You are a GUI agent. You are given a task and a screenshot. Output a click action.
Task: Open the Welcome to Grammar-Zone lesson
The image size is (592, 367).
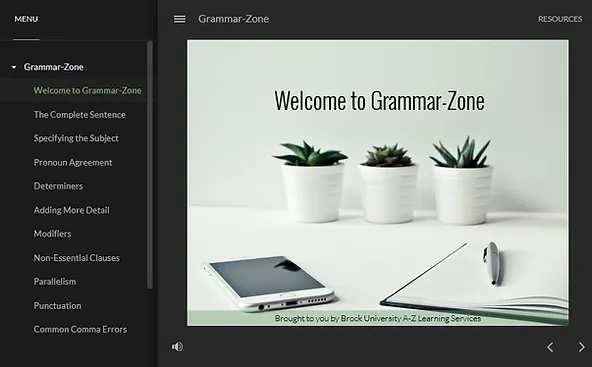(88, 91)
